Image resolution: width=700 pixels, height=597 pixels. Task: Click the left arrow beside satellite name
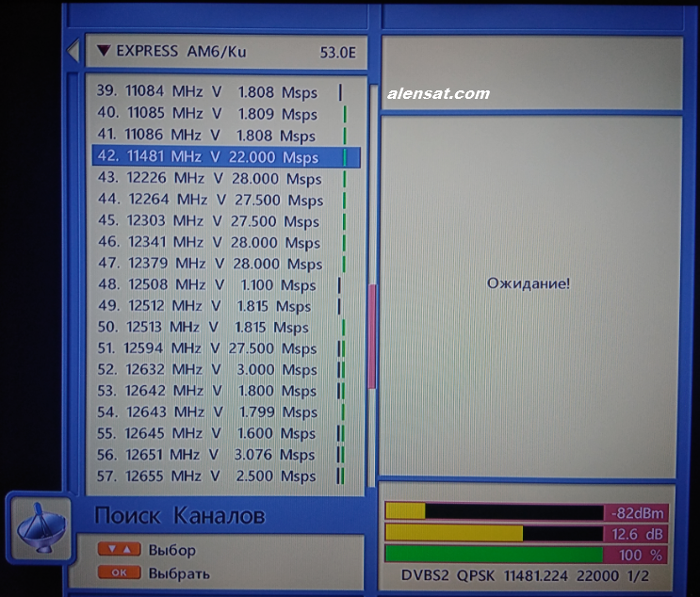pyautogui.click(x=73, y=52)
